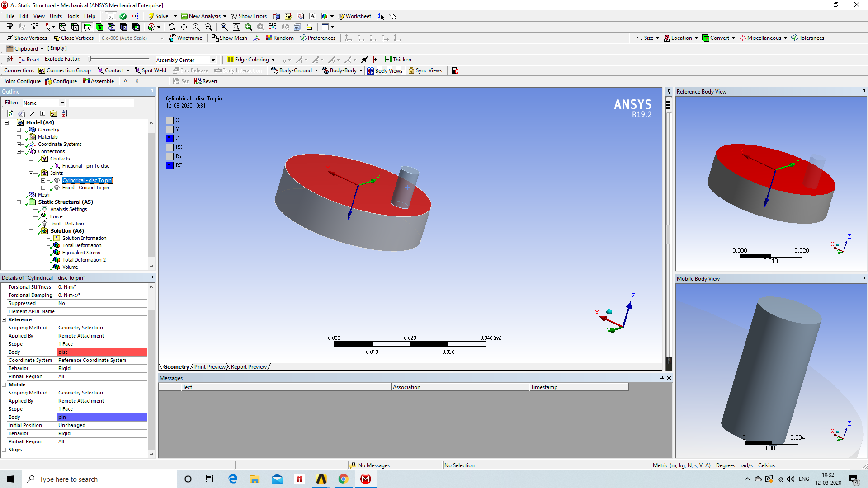Switch to the Print Preview tab

210,367
